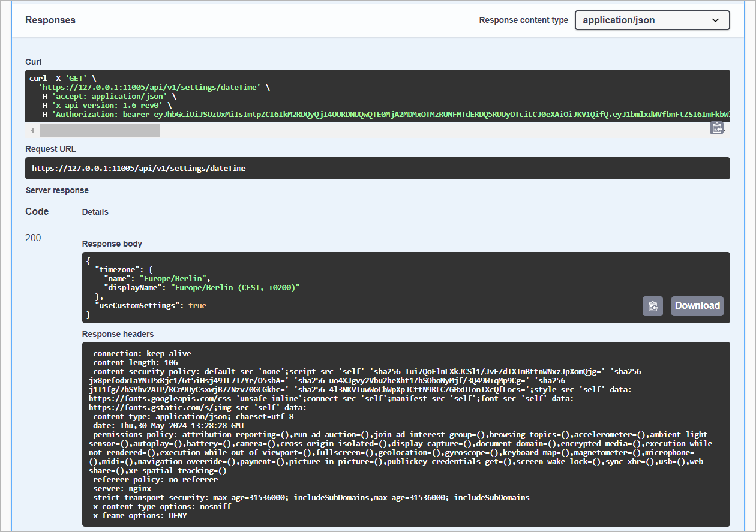Viewport: 756px width, 532px height.
Task: Click the 'x-api-version: 1.6-rev0' curl line
Action: coord(106,105)
